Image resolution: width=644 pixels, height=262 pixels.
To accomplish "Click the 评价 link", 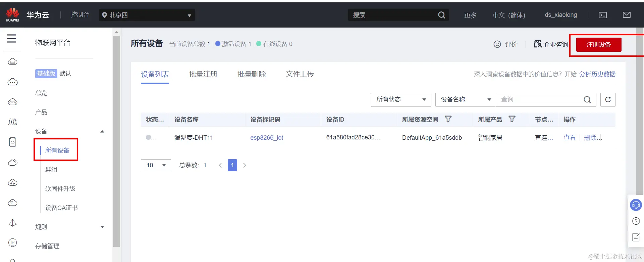I will pyautogui.click(x=511, y=44).
